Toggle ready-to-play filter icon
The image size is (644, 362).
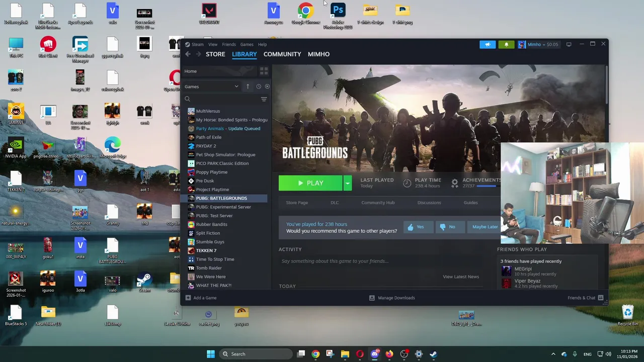point(267,86)
